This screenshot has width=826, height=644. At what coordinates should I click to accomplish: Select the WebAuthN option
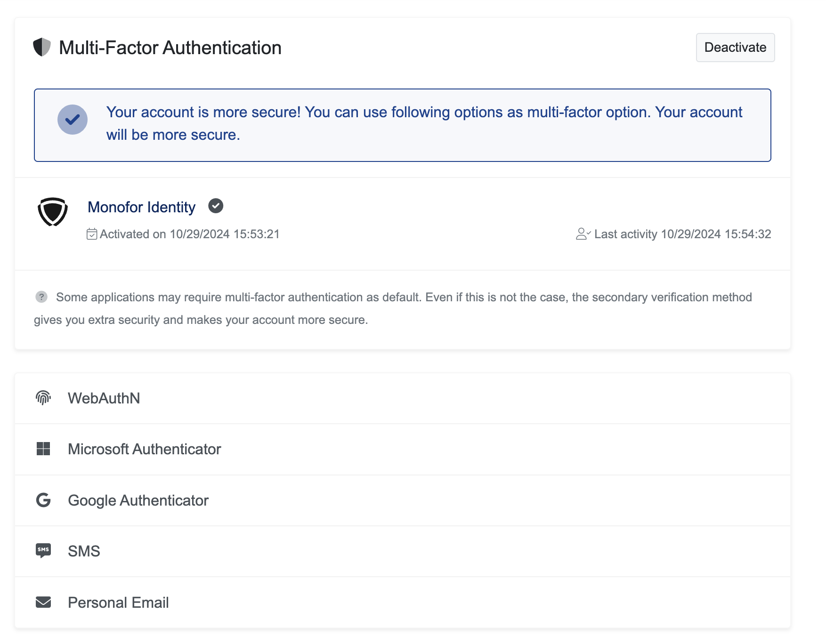click(x=104, y=398)
